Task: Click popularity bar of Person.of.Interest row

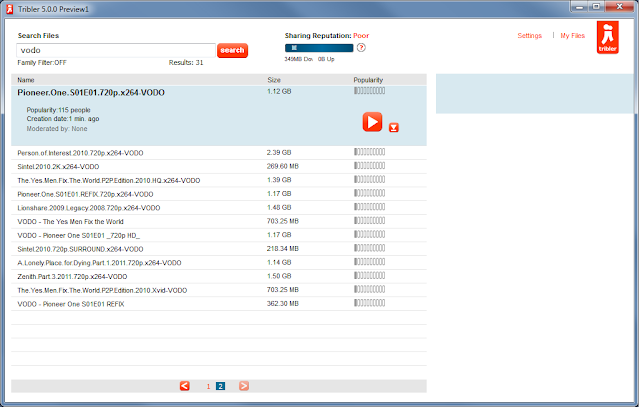Action: [369, 152]
